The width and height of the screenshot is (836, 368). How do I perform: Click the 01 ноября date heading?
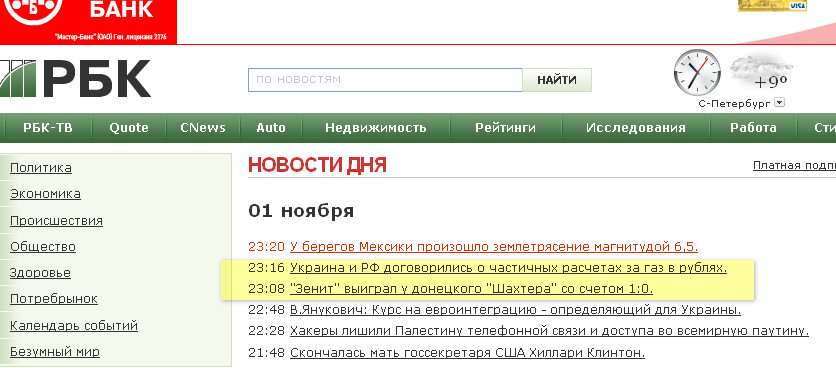301,211
